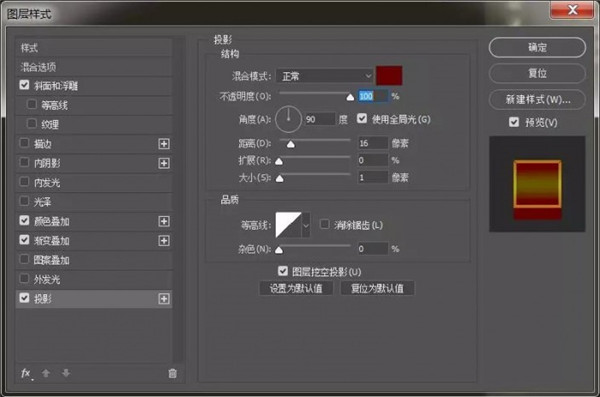Viewport: 600px width, 397px height.
Task: Add another 内阴影 effect with plus icon
Action: click(164, 163)
